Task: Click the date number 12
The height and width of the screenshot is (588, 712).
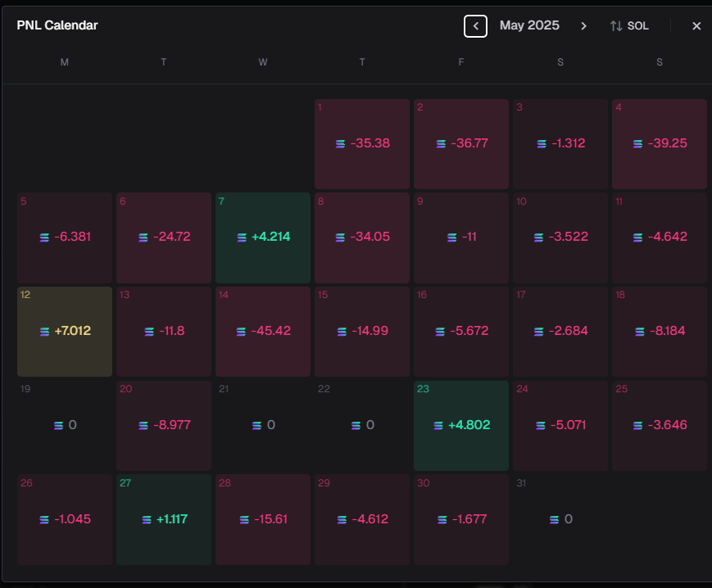Action: click(x=25, y=295)
